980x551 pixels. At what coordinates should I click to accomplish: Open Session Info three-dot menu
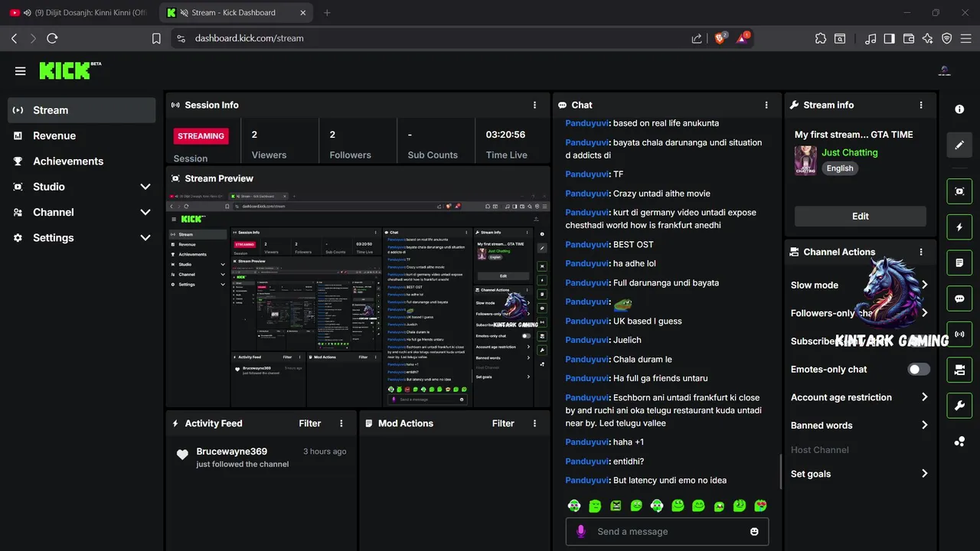click(534, 105)
